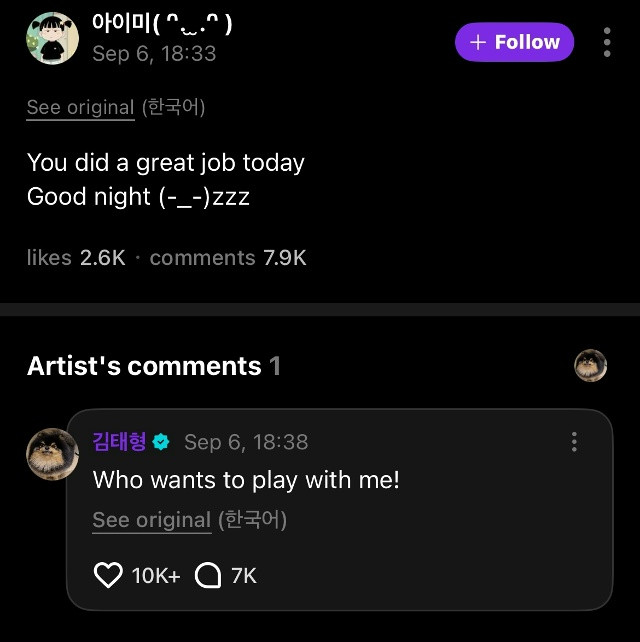
Task: Click the "You did a great job today" text
Action: [165, 163]
